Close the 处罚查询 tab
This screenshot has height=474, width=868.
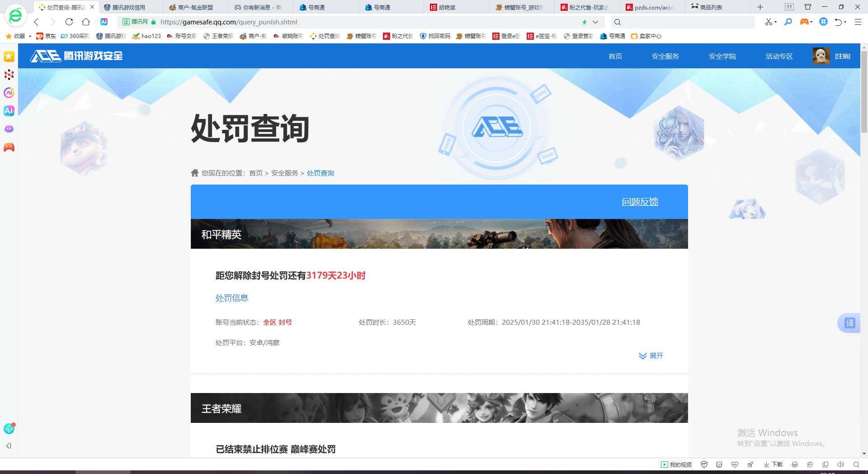click(x=92, y=7)
